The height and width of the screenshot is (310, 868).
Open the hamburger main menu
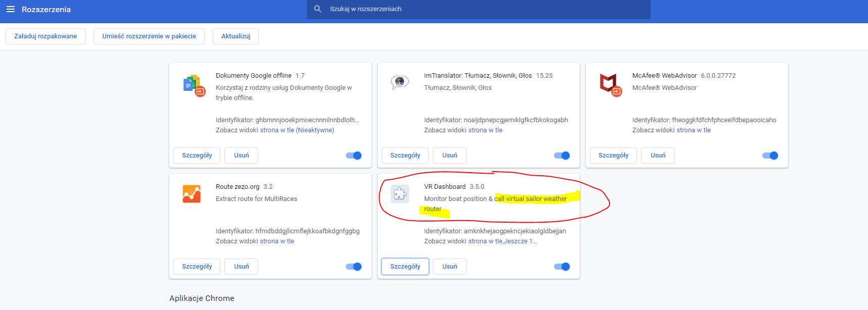pos(10,9)
